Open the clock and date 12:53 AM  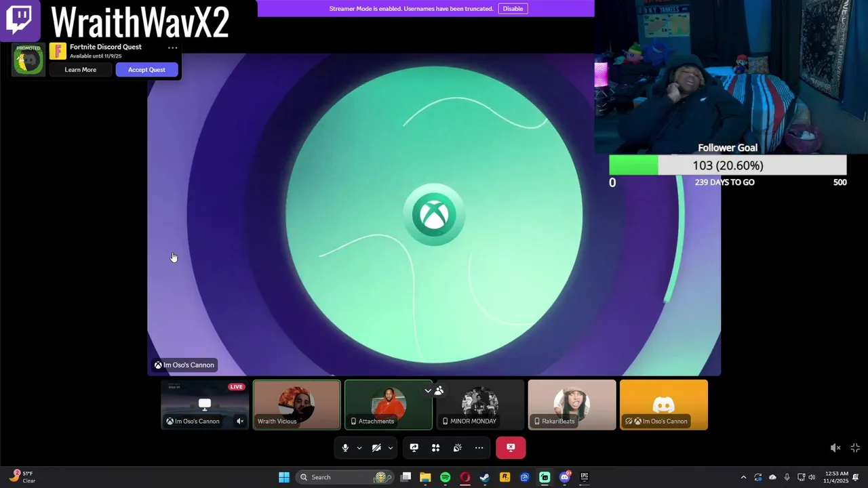(836, 477)
